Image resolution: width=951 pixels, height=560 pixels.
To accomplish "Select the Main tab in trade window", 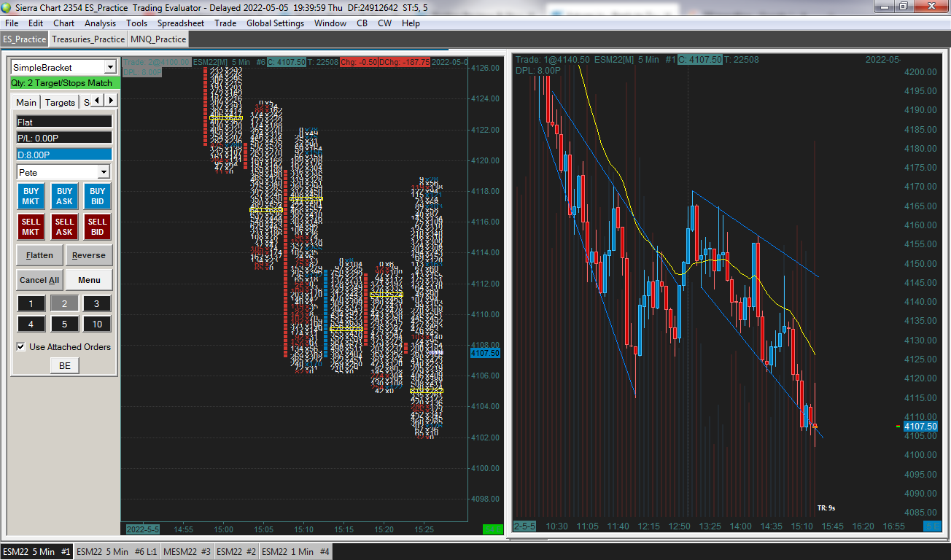I will pos(26,102).
